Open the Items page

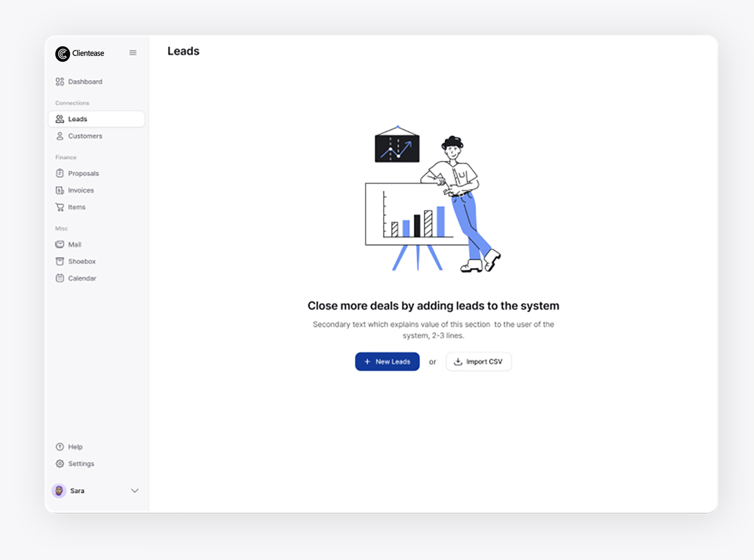pos(97,207)
